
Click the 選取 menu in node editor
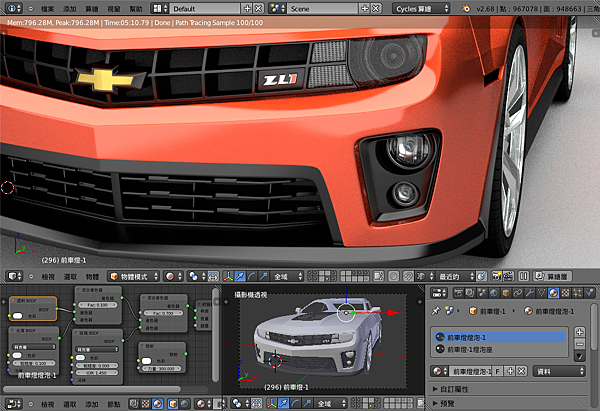[x=70, y=404]
